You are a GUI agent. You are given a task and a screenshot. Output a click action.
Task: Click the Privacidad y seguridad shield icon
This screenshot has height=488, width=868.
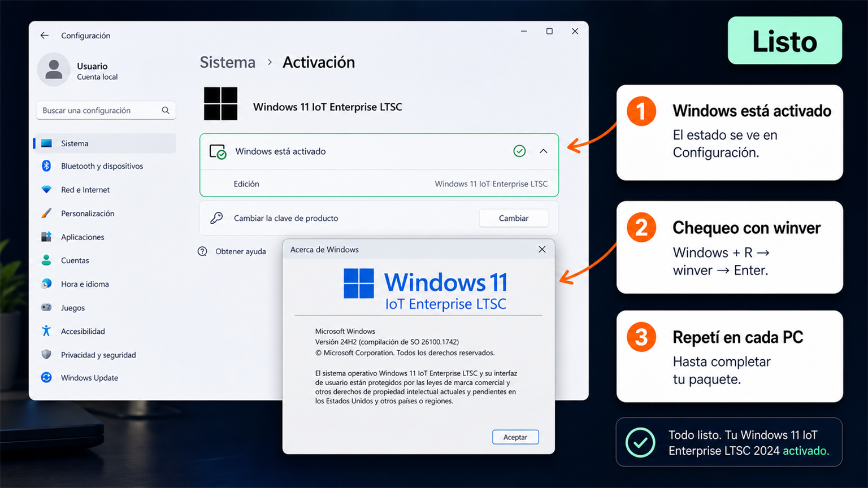(x=46, y=355)
